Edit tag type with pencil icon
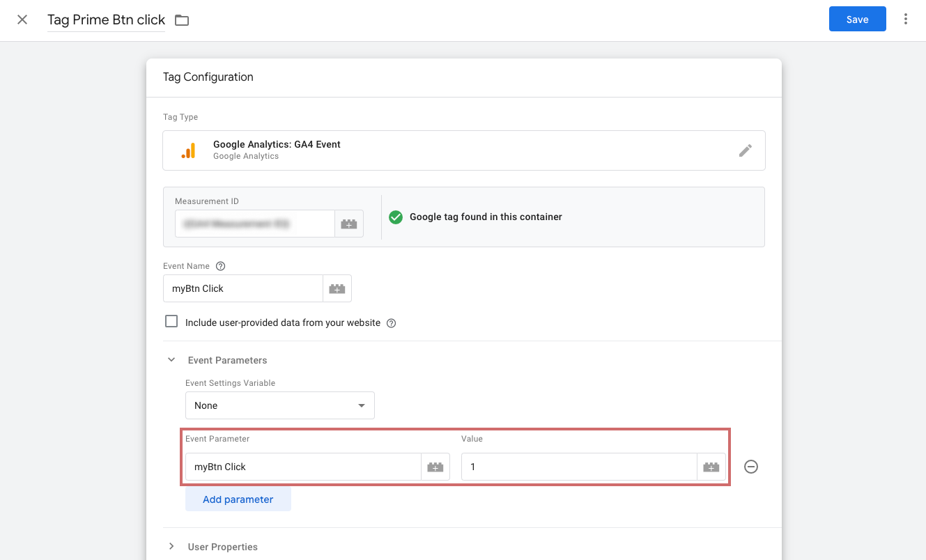 click(x=746, y=150)
